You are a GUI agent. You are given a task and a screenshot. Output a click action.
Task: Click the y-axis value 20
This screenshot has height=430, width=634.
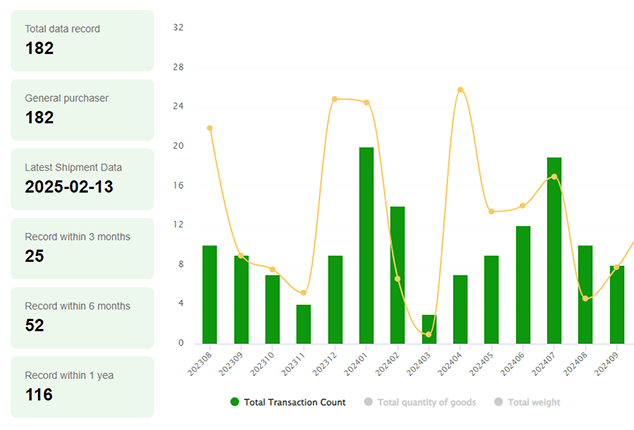coord(178,146)
